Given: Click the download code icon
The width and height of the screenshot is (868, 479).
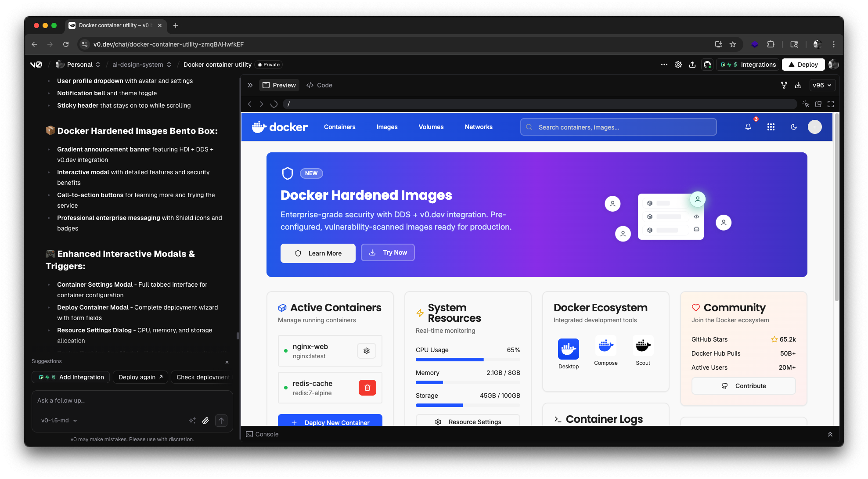Looking at the screenshot, I should (798, 85).
